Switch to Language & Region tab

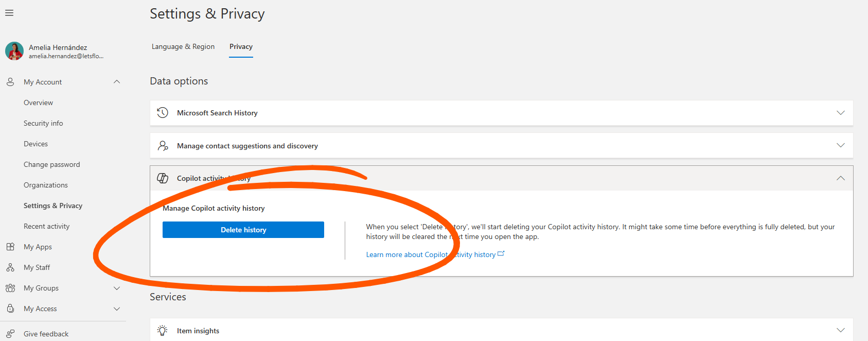[x=183, y=46]
